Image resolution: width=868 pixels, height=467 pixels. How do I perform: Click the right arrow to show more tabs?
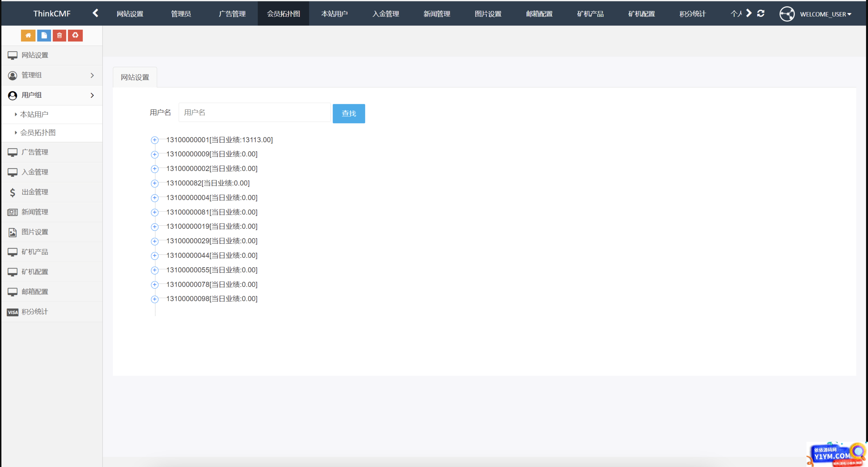click(x=749, y=13)
